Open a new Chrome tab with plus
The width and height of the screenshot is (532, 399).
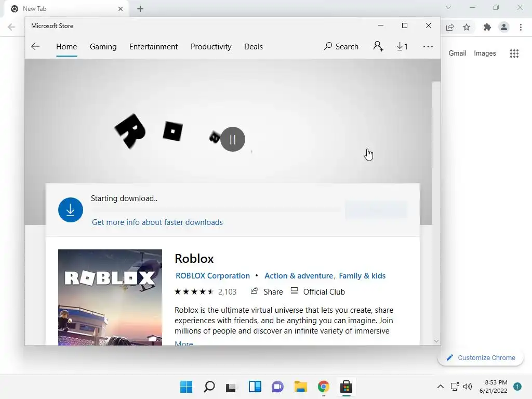140,9
